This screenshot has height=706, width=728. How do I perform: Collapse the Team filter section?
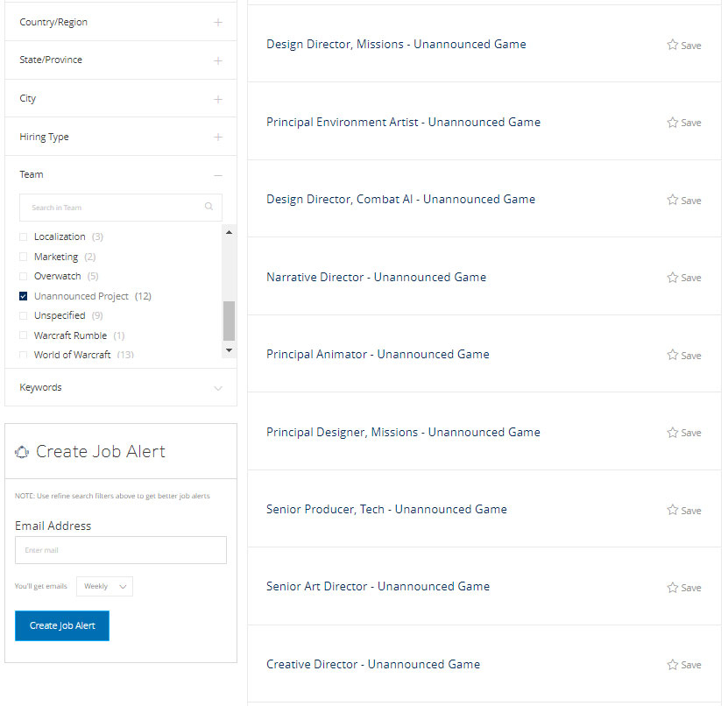[x=218, y=175]
